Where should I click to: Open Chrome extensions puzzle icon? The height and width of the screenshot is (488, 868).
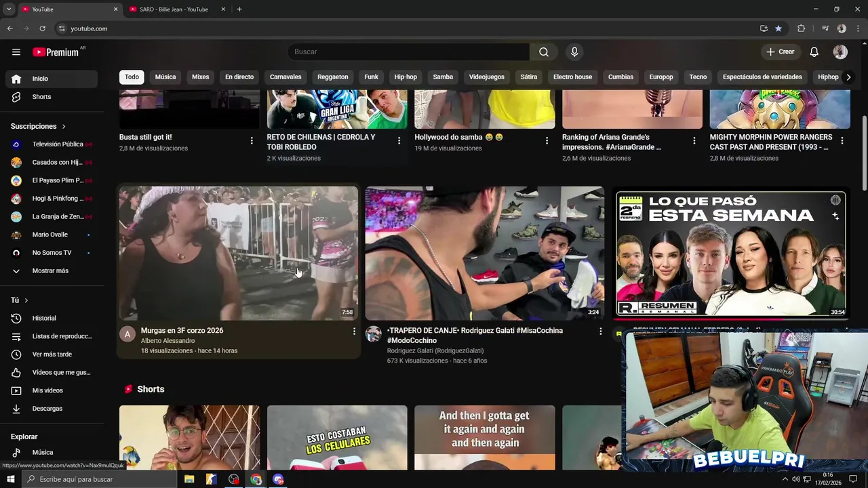tap(801, 28)
